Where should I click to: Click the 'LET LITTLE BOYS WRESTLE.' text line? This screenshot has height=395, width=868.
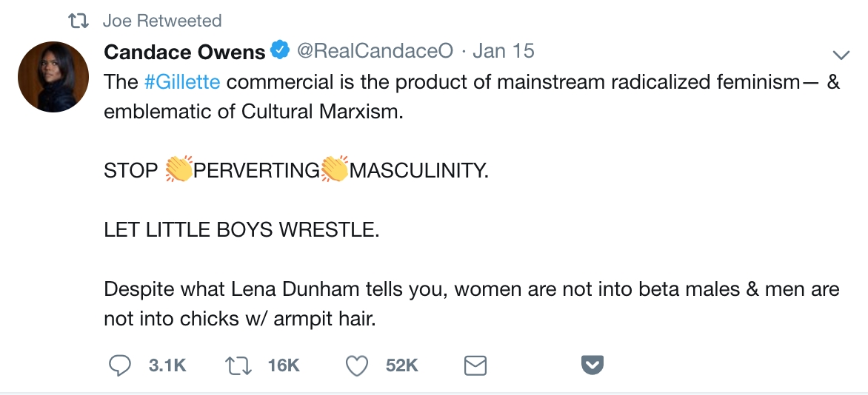point(241,229)
